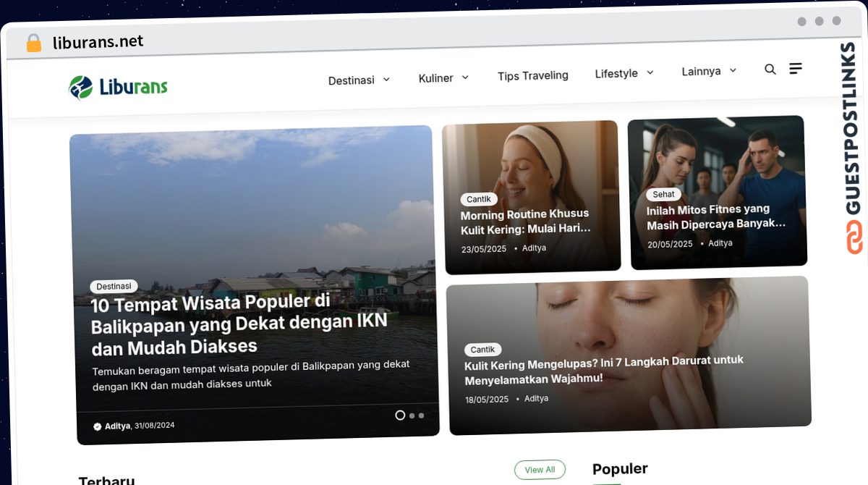Click the Cantik tag on Morning Routine card
This screenshot has height=485, width=868.
pos(478,199)
